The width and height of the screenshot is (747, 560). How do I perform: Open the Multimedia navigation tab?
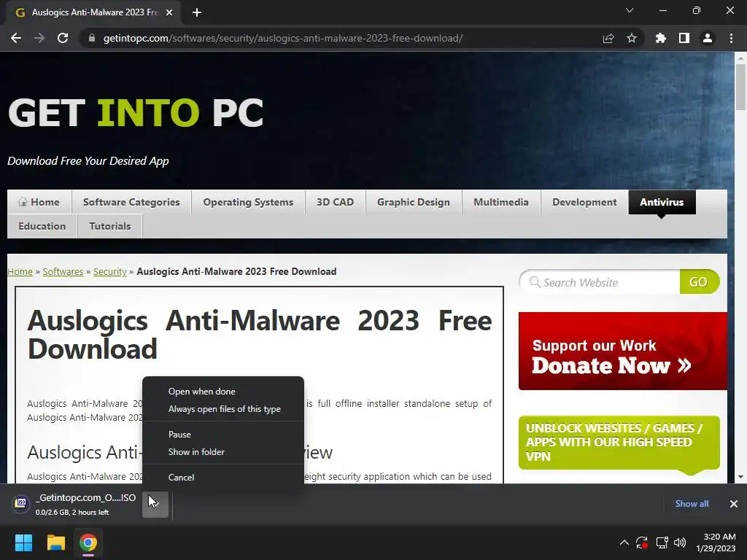point(501,202)
